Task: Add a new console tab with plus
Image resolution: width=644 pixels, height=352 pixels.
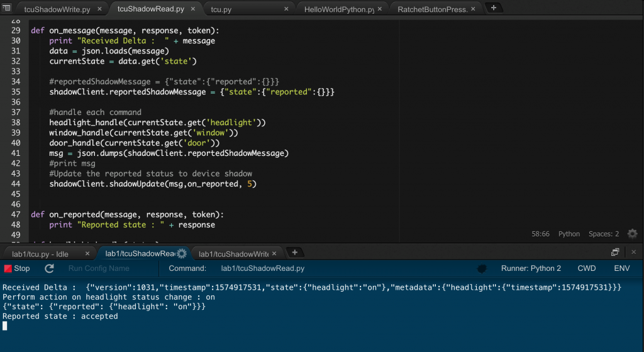Action: 294,252
